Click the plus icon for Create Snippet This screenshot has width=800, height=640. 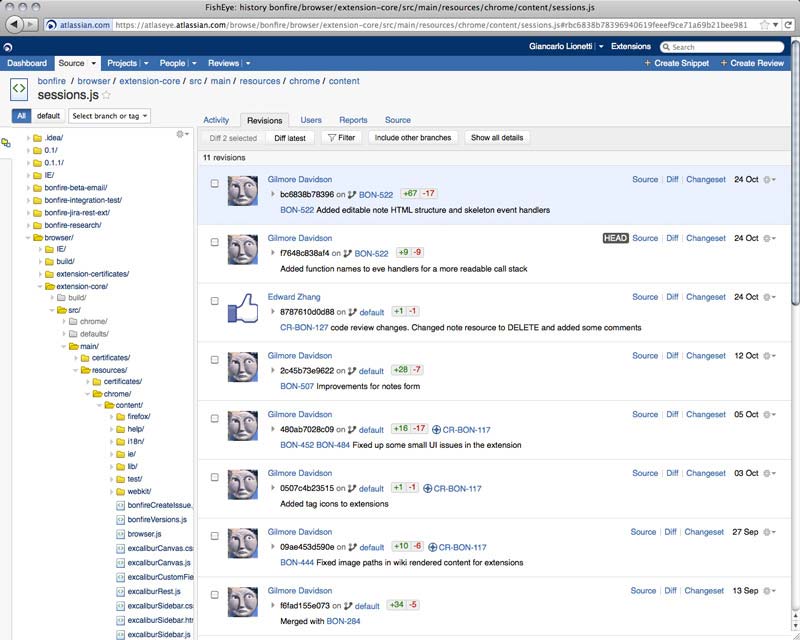[x=647, y=63]
